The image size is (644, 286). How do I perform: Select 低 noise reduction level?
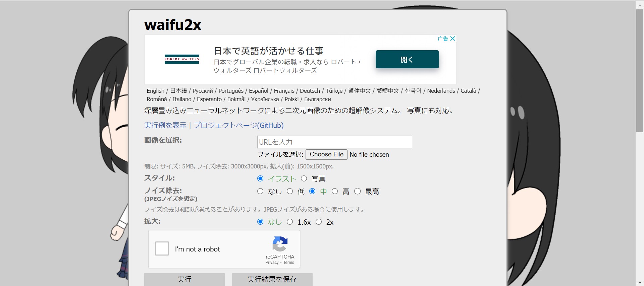(290, 191)
